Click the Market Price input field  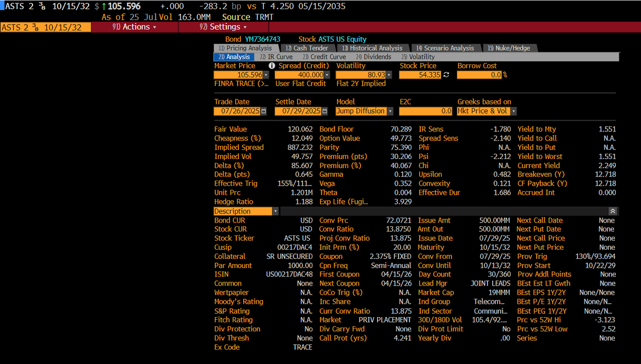[x=239, y=75]
